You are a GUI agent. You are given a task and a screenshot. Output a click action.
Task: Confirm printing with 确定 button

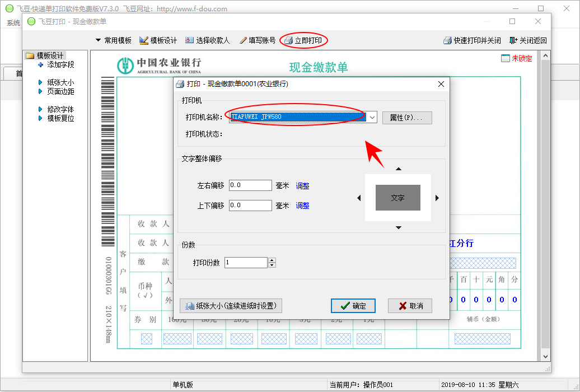click(x=353, y=306)
